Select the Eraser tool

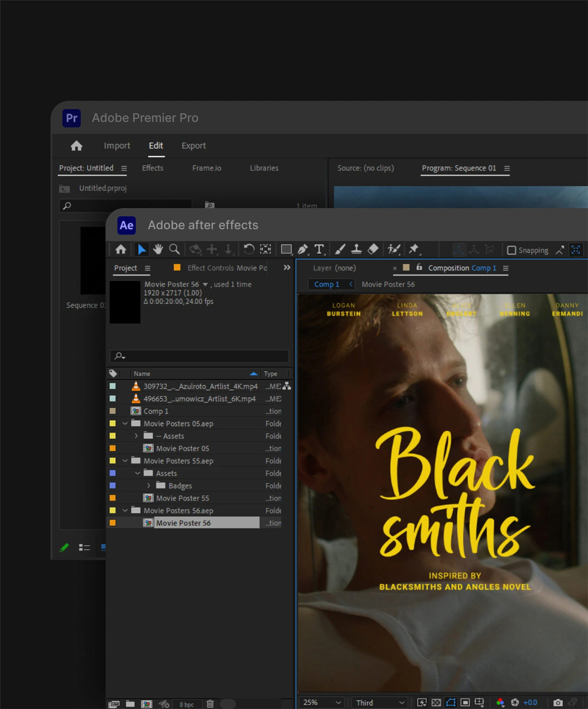click(373, 249)
